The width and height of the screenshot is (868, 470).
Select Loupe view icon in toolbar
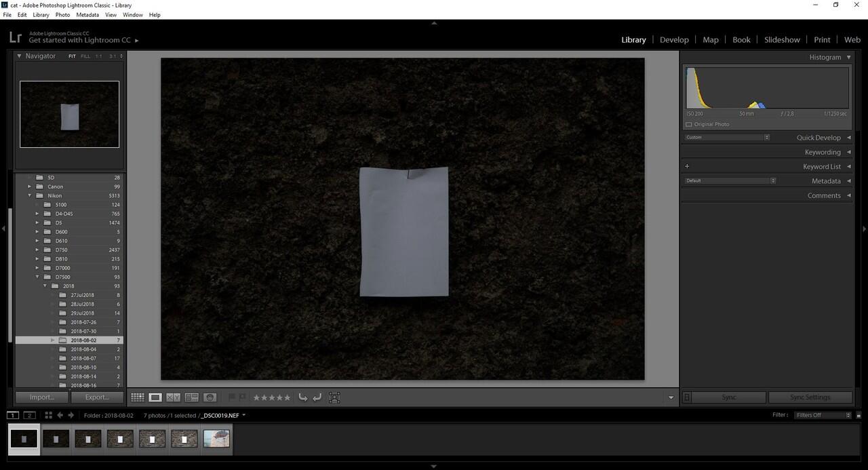pos(155,397)
